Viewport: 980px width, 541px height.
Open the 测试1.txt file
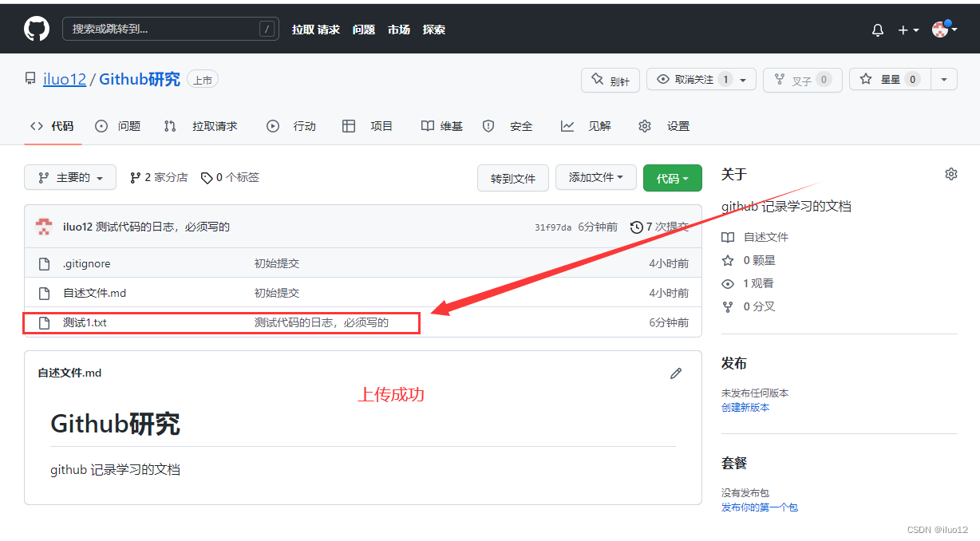(x=85, y=322)
